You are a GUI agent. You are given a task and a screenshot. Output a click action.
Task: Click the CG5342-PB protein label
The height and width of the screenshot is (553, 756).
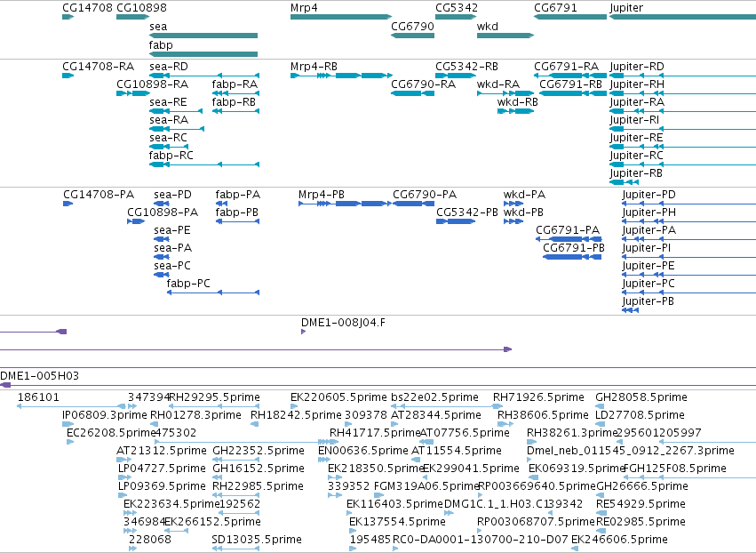(x=467, y=212)
